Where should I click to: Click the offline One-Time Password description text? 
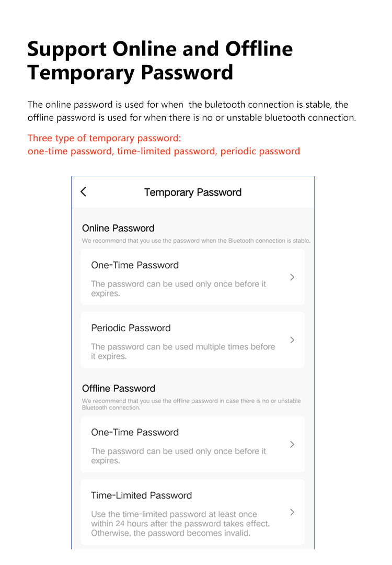178,456
